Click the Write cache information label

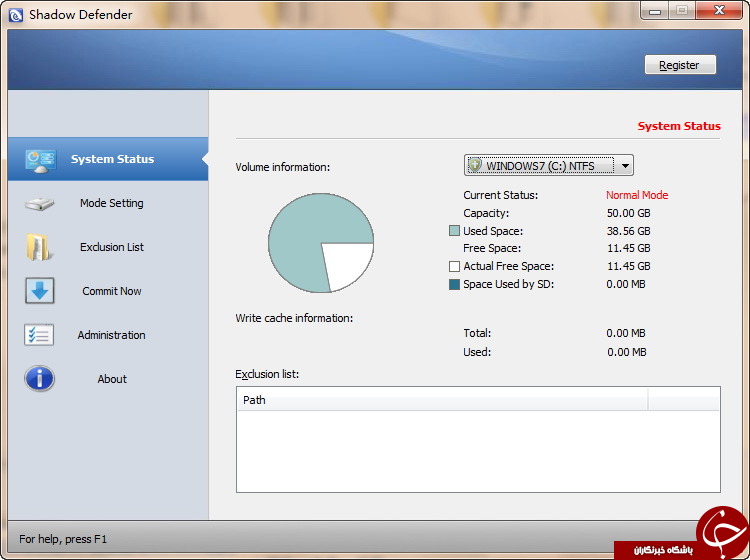[x=294, y=318]
